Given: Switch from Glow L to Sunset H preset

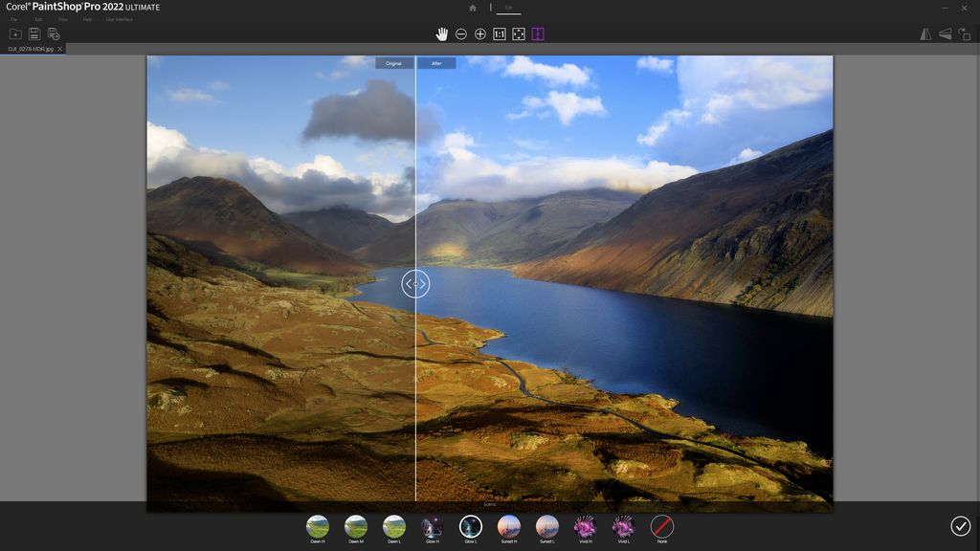Looking at the screenshot, I should coord(509,527).
